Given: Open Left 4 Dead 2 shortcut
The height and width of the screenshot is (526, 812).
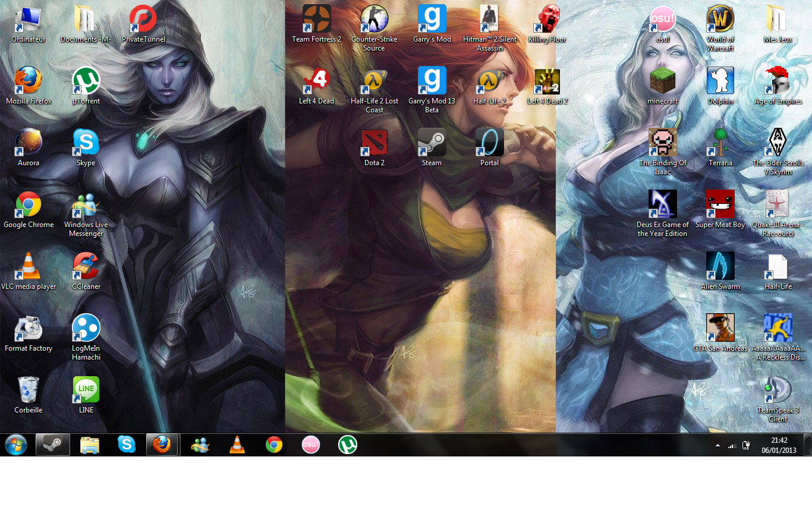Looking at the screenshot, I should click(547, 87).
